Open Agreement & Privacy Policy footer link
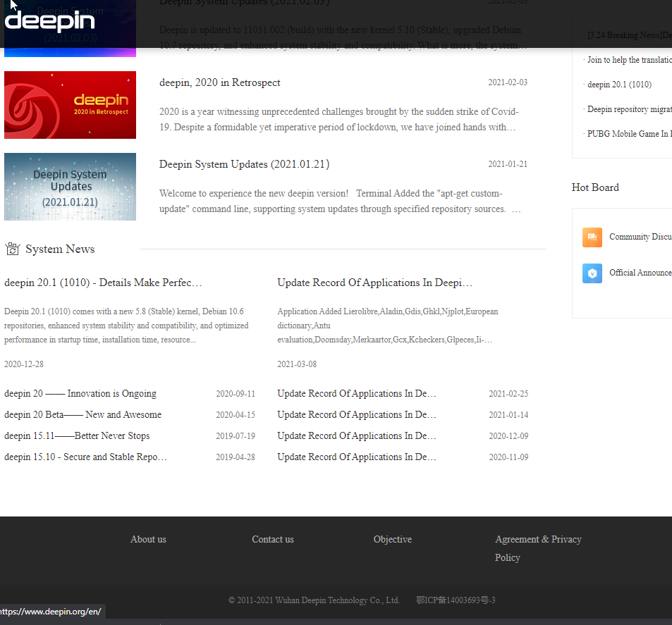The width and height of the screenshot is (672, 625). click(538, 548)
